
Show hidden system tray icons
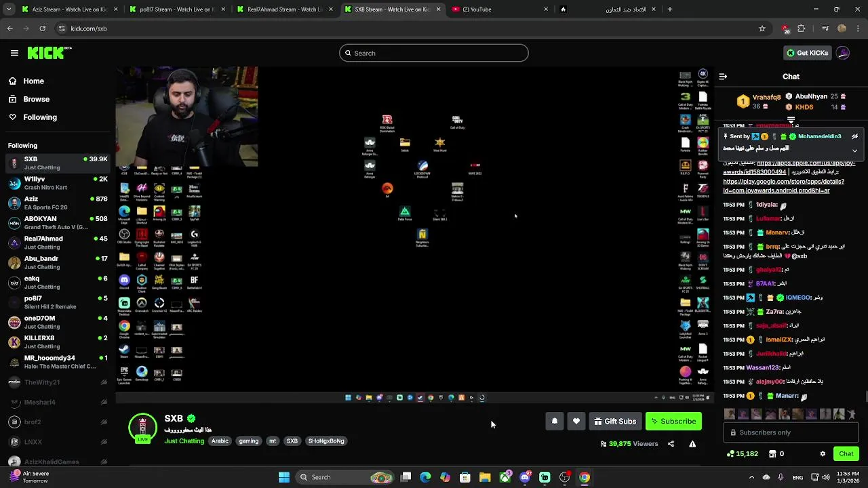[x=752, y=477]
